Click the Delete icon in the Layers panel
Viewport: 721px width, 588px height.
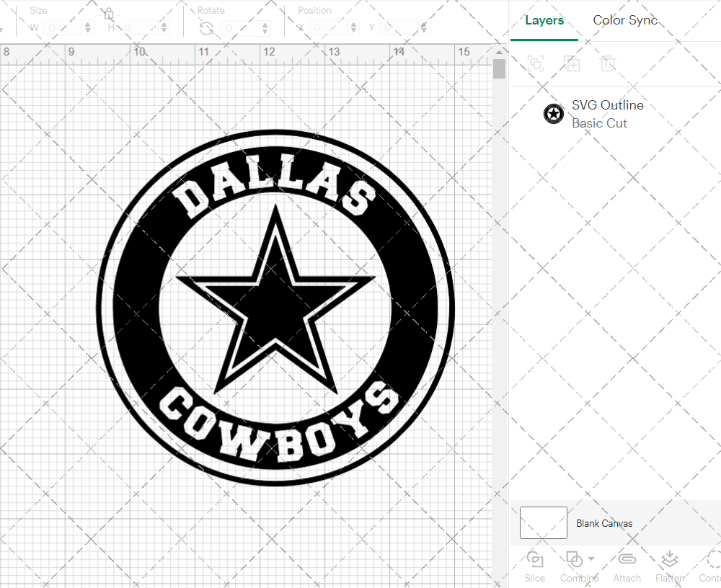609,63
